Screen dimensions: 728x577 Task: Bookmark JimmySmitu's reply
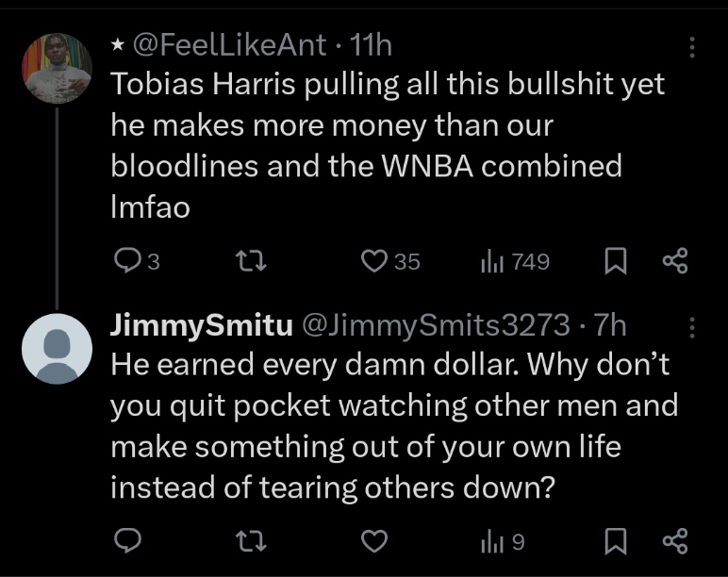tap(617, 540)
